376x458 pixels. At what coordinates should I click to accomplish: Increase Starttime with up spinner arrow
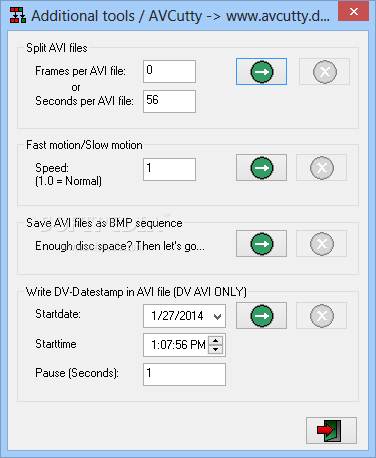pos(216,341)
